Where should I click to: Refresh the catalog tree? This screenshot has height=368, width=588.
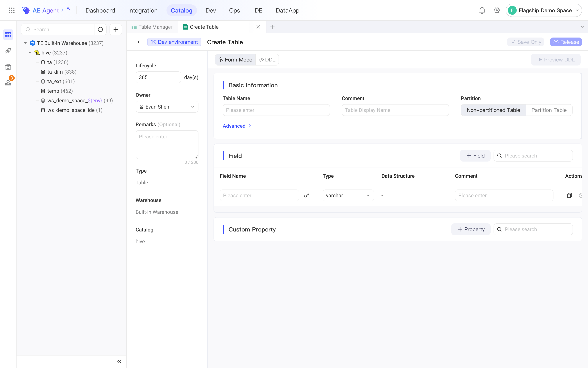point(100,29)
